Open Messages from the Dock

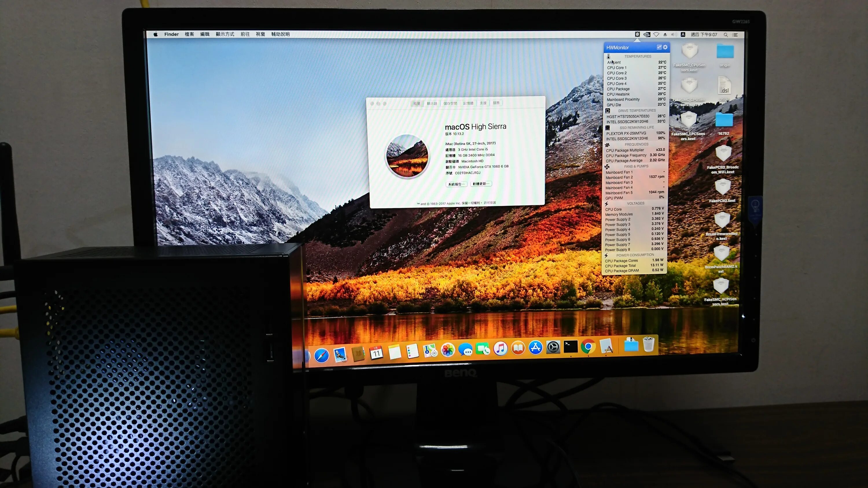(x=466, y=350)
